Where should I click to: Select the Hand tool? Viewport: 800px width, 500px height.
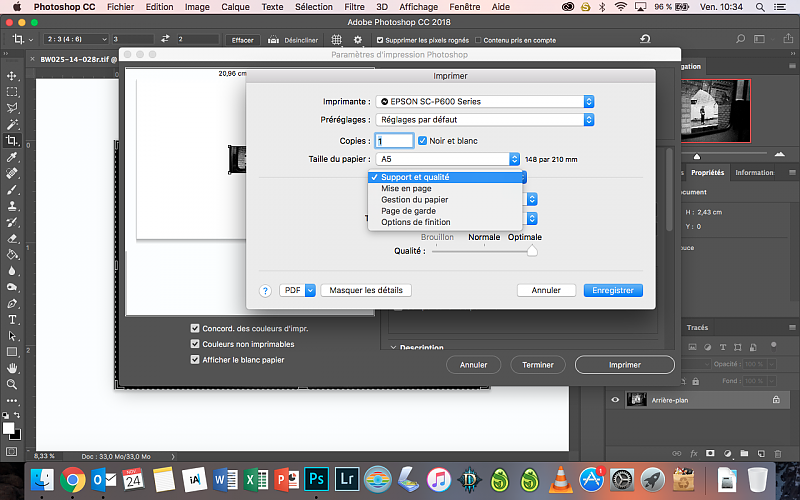12,368
